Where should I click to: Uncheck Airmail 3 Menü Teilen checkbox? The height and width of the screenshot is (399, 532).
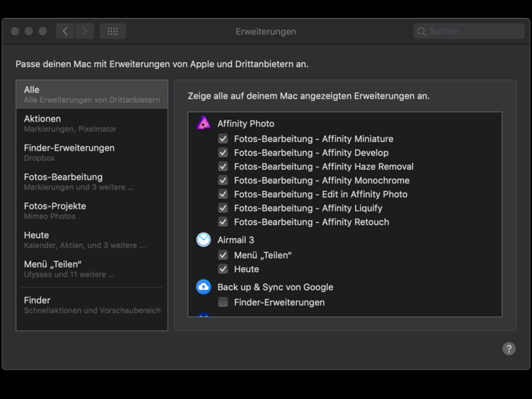(223, 255)
